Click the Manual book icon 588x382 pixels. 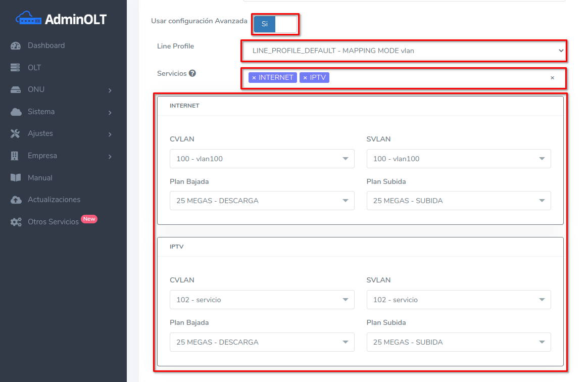[16, 178]
